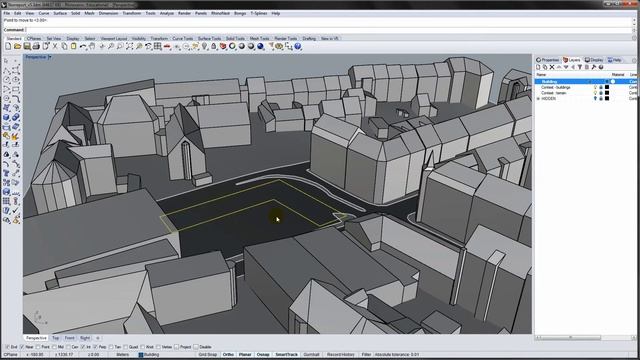
Task: Open the Transform menu
Action: [132, 13]
